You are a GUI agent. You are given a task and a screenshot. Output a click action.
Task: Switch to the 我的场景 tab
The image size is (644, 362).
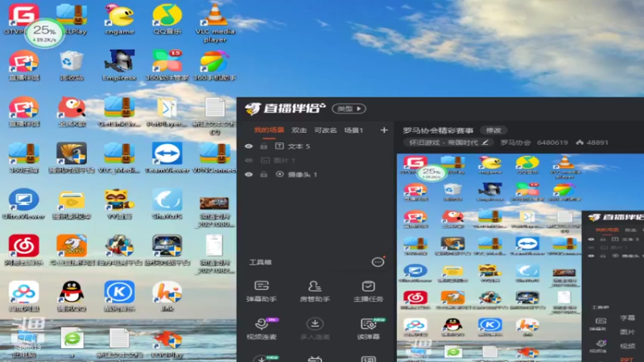269,130
